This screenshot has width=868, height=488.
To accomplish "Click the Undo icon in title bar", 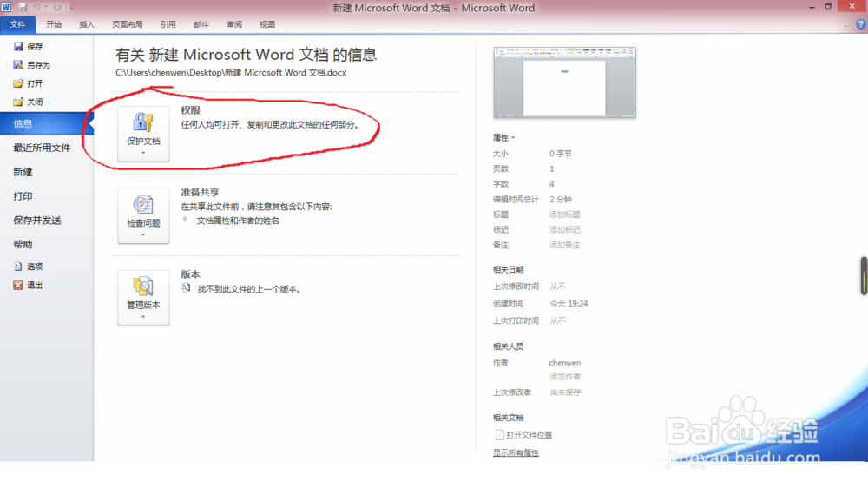I will (37, 7).
